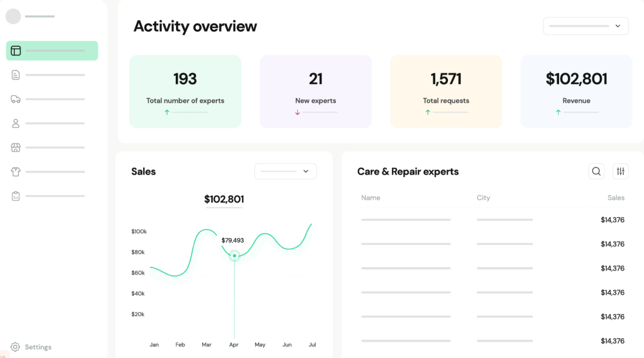
Task: Expand the Activity overview period dropdown
Action: tap(585, 26)
